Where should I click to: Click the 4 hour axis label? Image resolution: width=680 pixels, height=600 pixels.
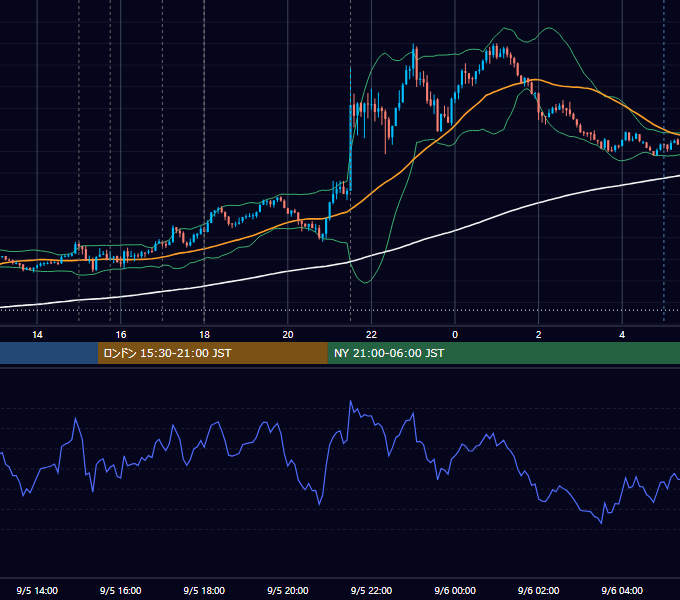(622, 335)
